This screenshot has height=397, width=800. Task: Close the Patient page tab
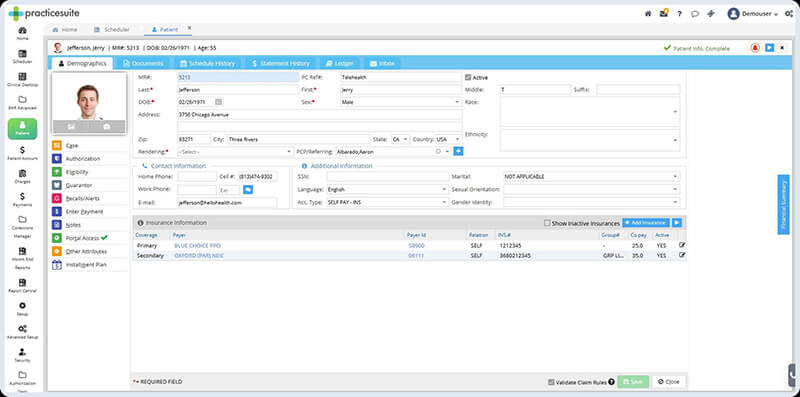[x=189, y=28]
